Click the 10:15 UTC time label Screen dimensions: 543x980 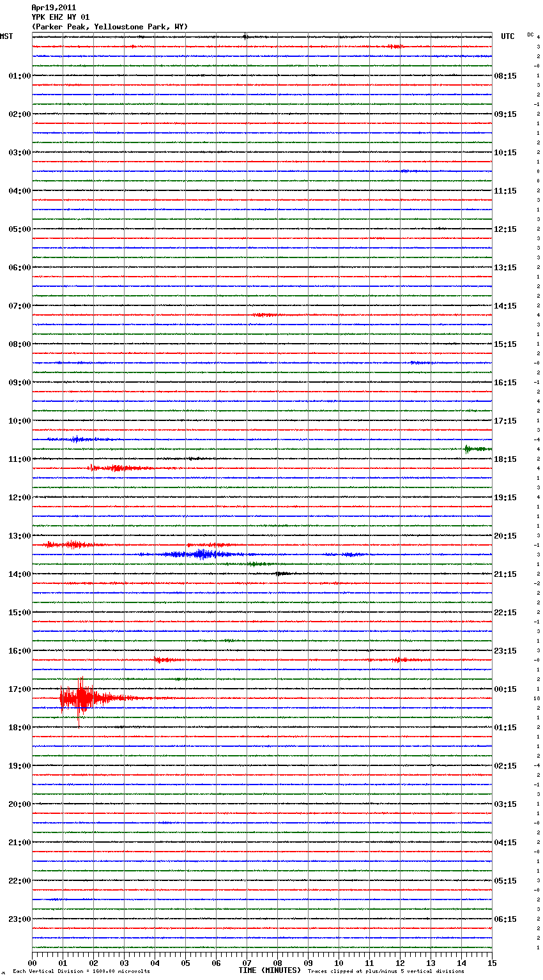point(505,153)
